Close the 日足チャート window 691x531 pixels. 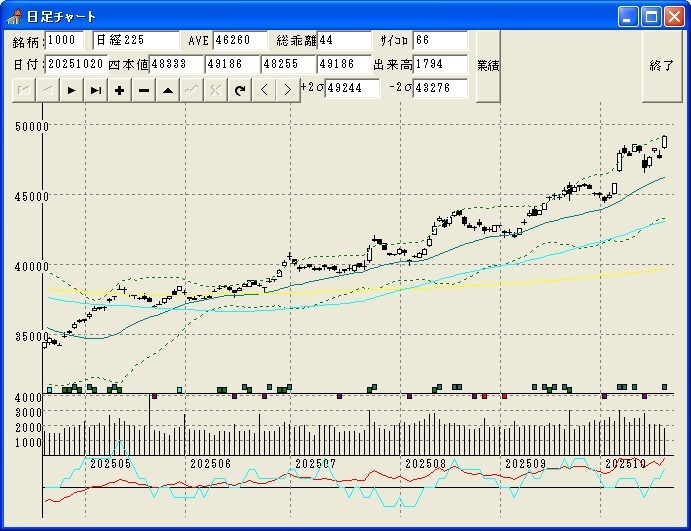click(674, 17)
